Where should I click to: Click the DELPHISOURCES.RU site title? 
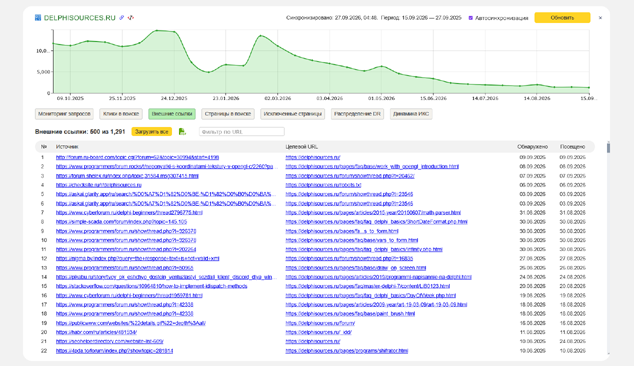pos(80,18)
